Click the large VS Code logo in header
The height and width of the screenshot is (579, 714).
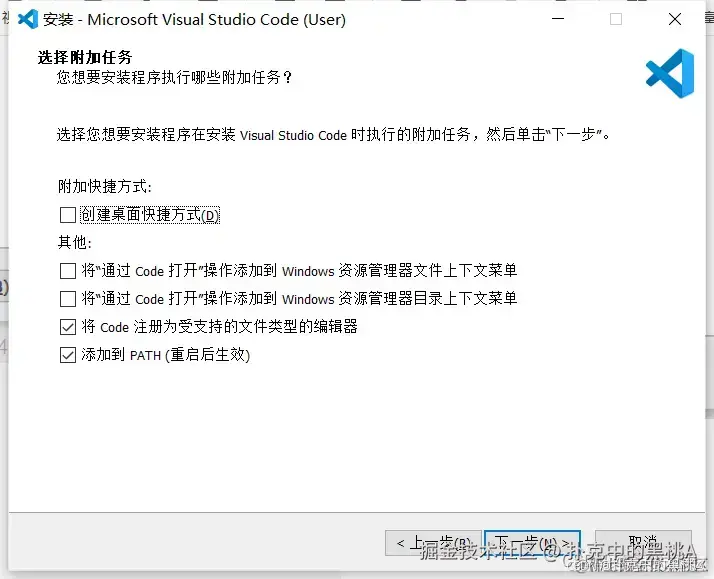pos(670,73)
